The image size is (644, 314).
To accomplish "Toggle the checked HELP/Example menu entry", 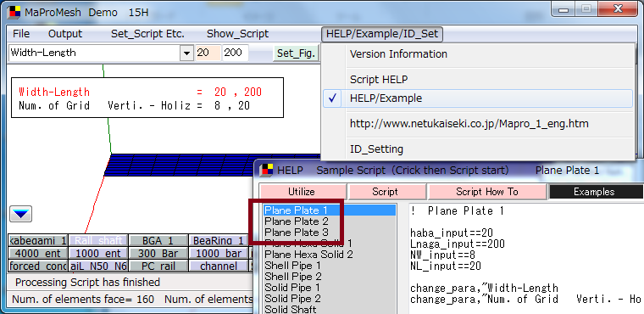I will (478, 98).
